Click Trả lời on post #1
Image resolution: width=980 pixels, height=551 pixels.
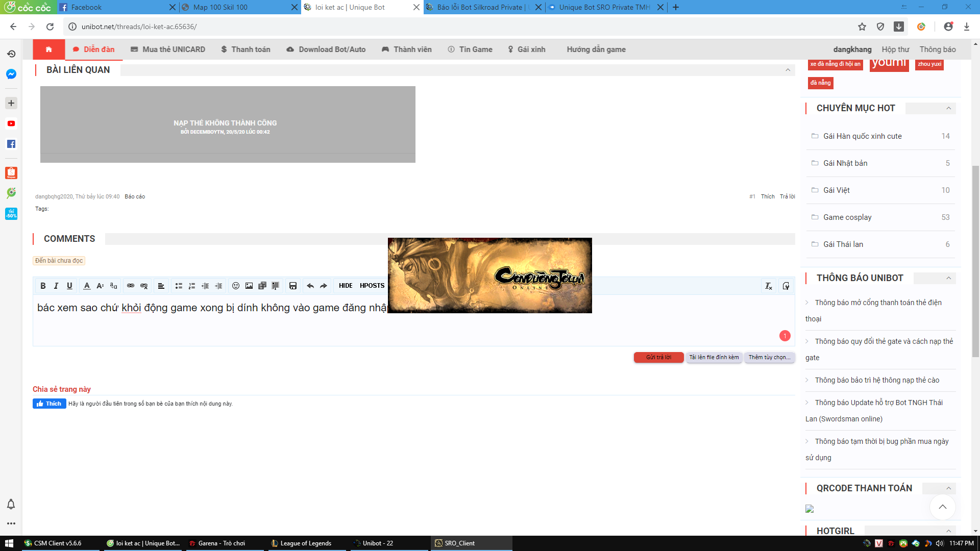787,196
